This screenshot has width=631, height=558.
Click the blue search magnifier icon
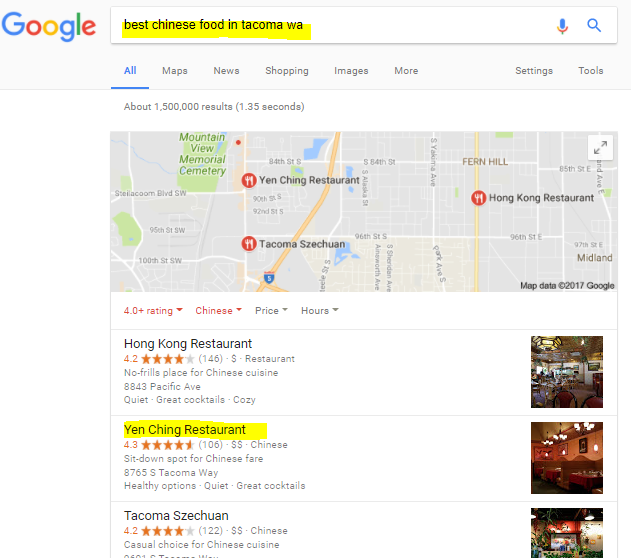pos(594,25)
